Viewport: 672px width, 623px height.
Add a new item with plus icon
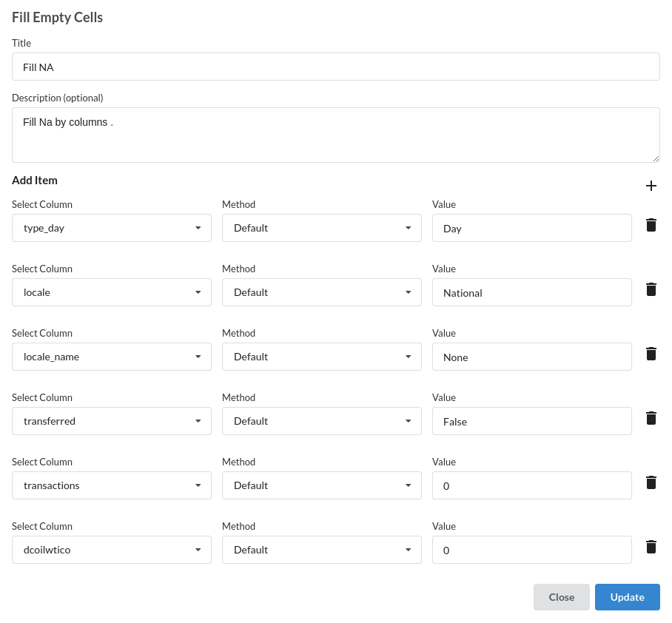tap(651, 186)
